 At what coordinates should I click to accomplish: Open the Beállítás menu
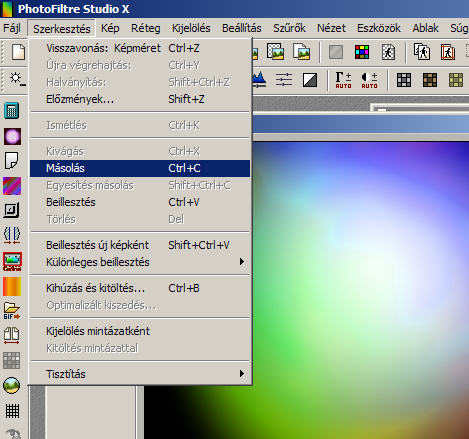coord(242,28)
